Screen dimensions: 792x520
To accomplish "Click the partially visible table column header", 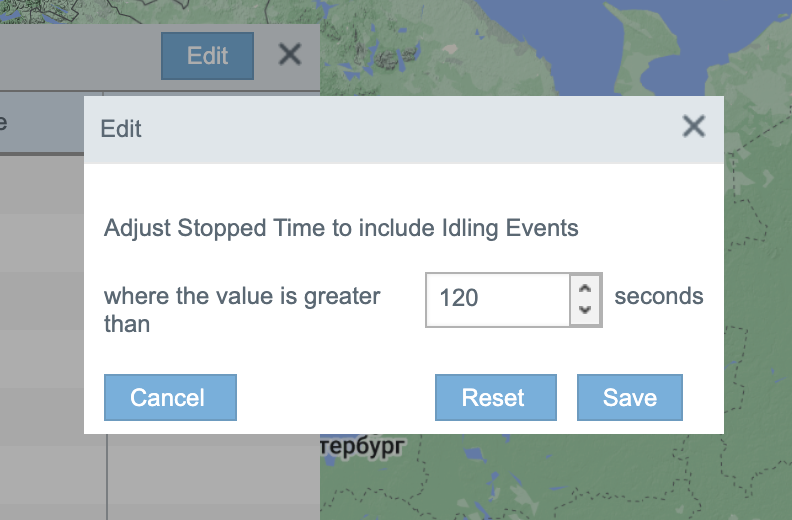I will 40,124.
